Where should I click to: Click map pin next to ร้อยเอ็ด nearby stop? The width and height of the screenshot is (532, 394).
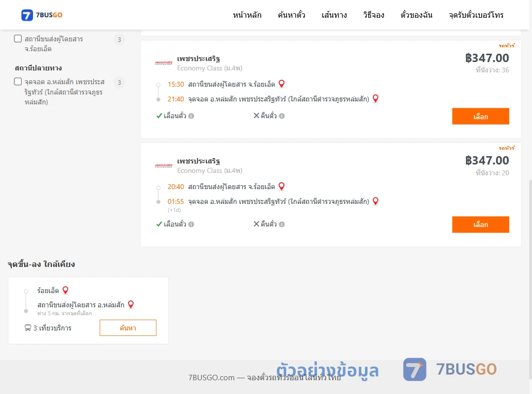pyautogui.click(x=66, y=290)
